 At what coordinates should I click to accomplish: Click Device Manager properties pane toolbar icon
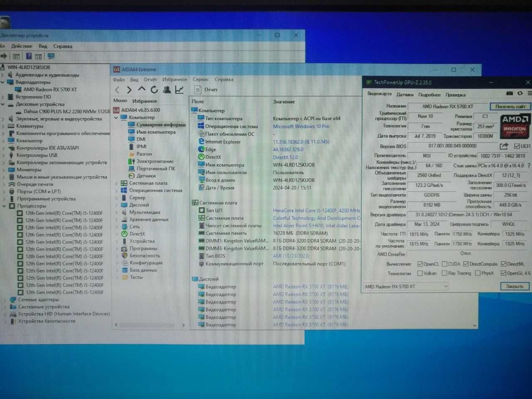click(38, 56)
